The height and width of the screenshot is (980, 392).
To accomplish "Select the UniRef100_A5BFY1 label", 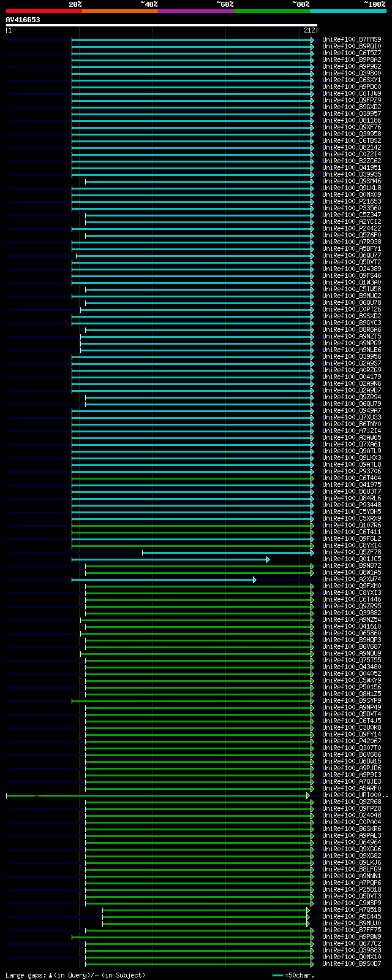I will 352,248.
